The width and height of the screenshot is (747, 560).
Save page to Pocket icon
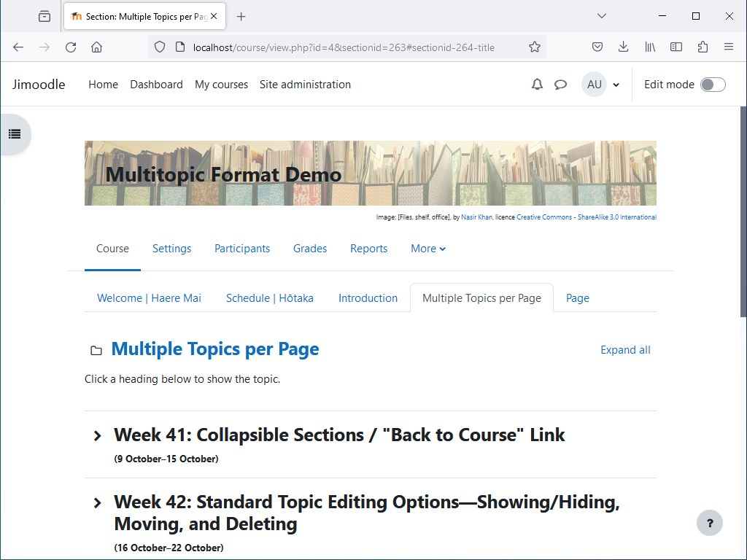pos(597,47)
